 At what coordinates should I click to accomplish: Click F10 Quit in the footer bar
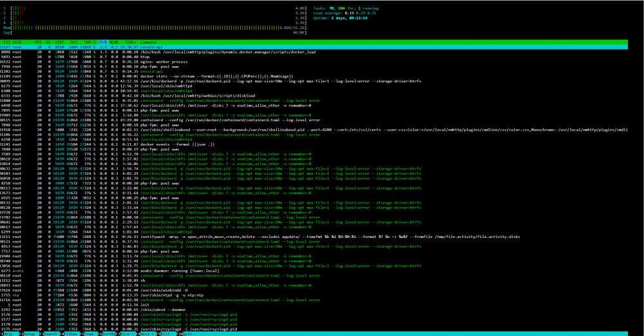pyautogui.click(x=185, y=334)
